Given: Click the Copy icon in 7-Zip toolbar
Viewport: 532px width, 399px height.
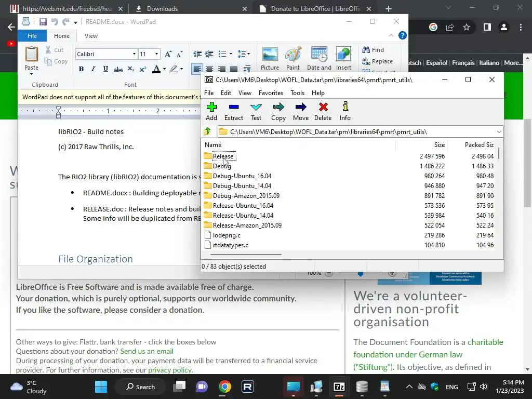Looking at the screenshot, I should pos(278,111).
